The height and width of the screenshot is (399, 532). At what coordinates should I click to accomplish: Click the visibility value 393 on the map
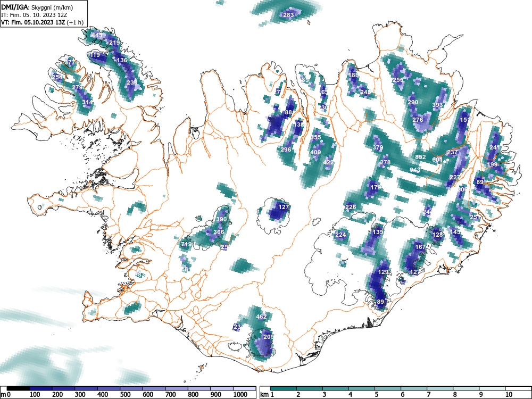click(437, 105)
